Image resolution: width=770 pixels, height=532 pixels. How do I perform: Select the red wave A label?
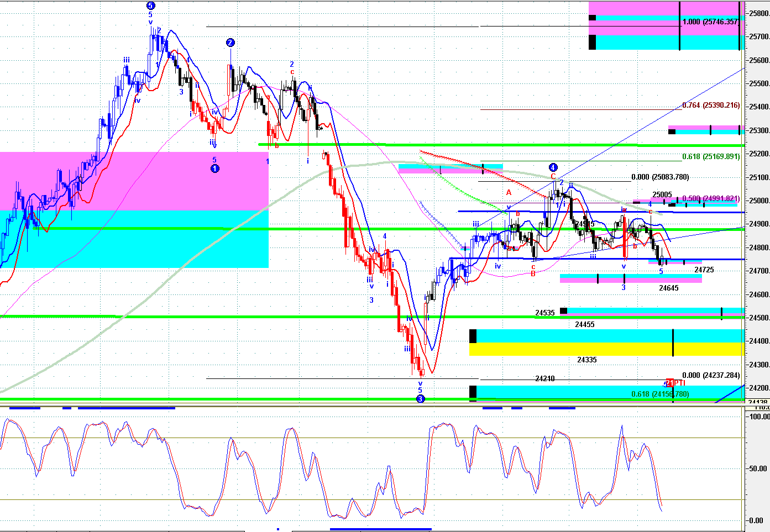(x=509, y=192)
